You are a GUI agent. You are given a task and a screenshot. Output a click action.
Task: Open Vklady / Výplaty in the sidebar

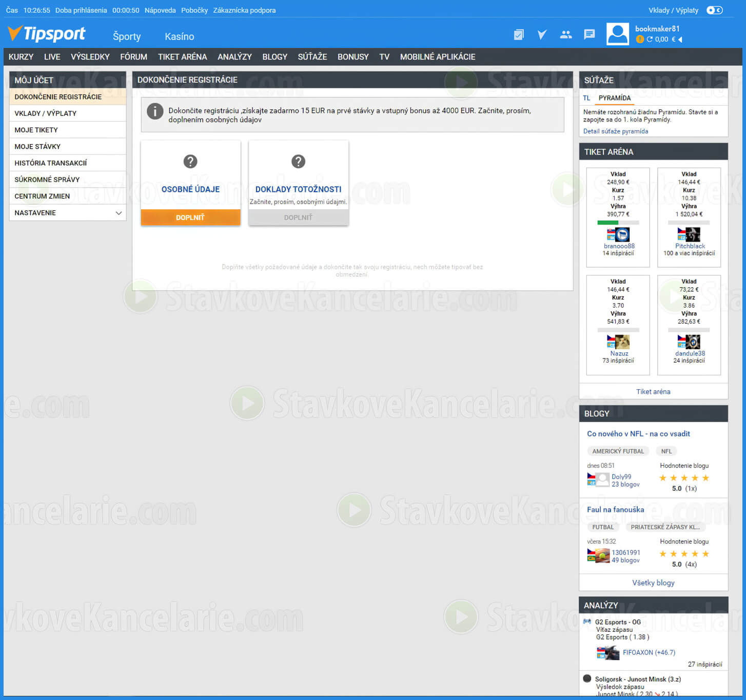click(68, 113)
